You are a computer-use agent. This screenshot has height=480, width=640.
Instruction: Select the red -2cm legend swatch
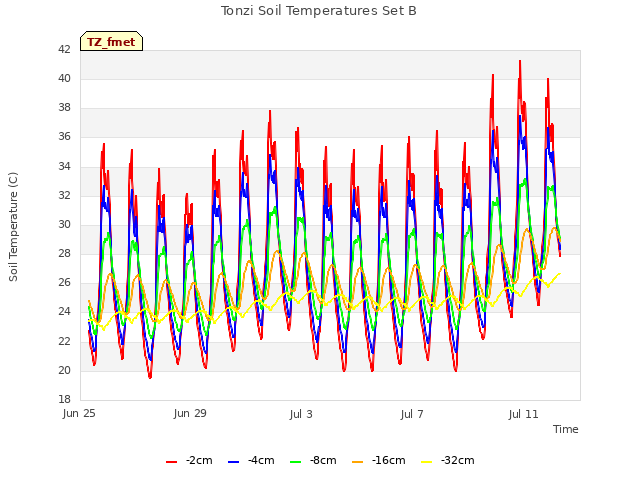171,462
